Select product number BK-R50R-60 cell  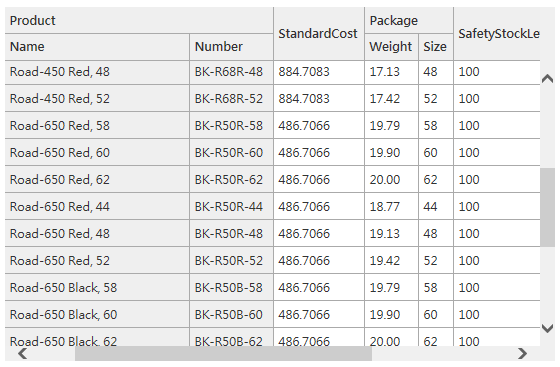[231, 153]
